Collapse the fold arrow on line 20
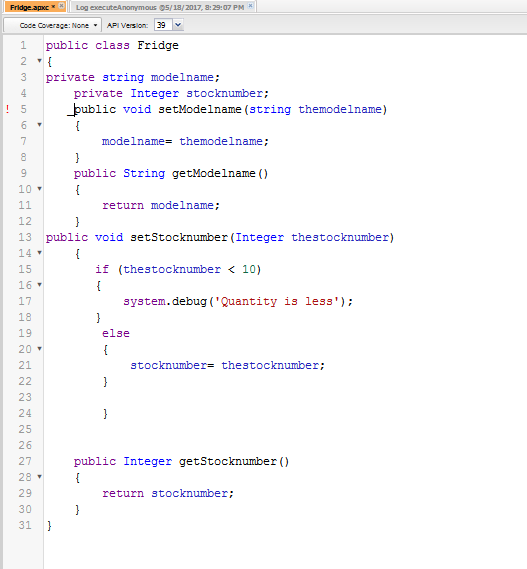Viewport: 527px width, 569px height. tap(40, 349)
